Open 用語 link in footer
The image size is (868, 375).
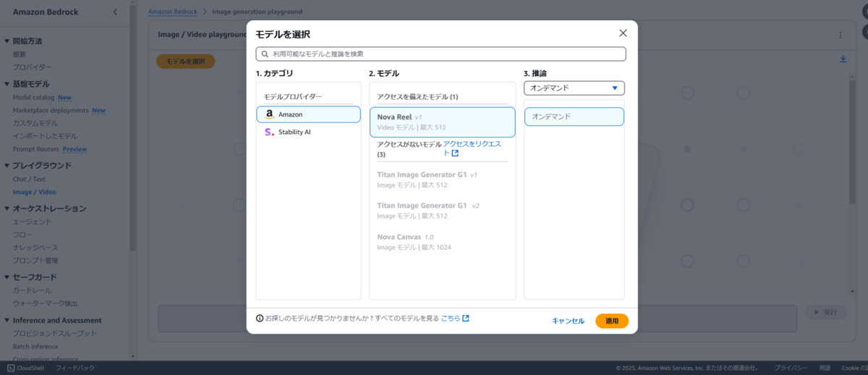pos(825,368)
